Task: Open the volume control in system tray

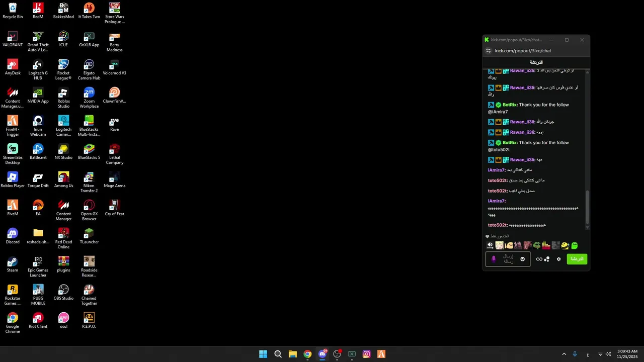Action: coord(608,354)
